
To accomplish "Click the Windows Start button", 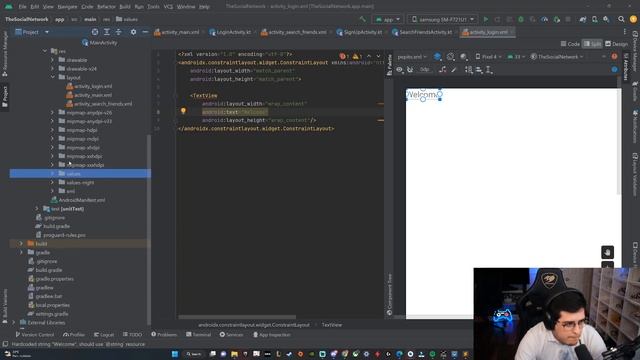I will point(175,354).
